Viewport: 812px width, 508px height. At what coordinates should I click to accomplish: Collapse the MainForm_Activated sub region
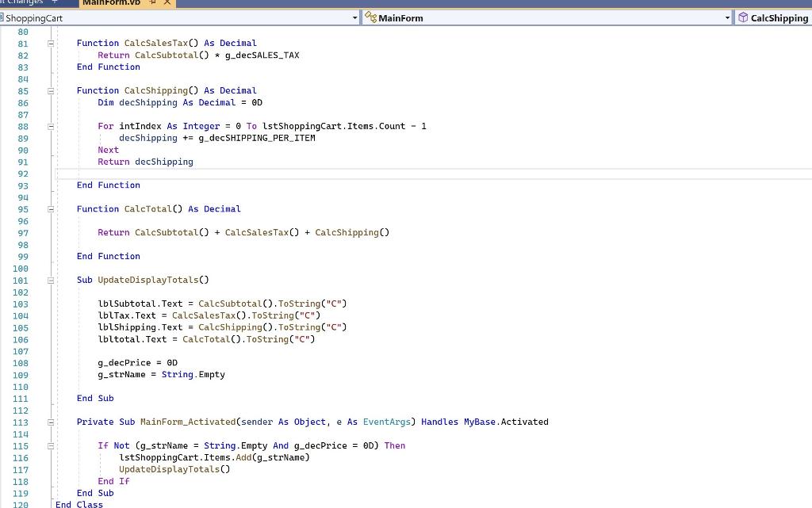50,422
